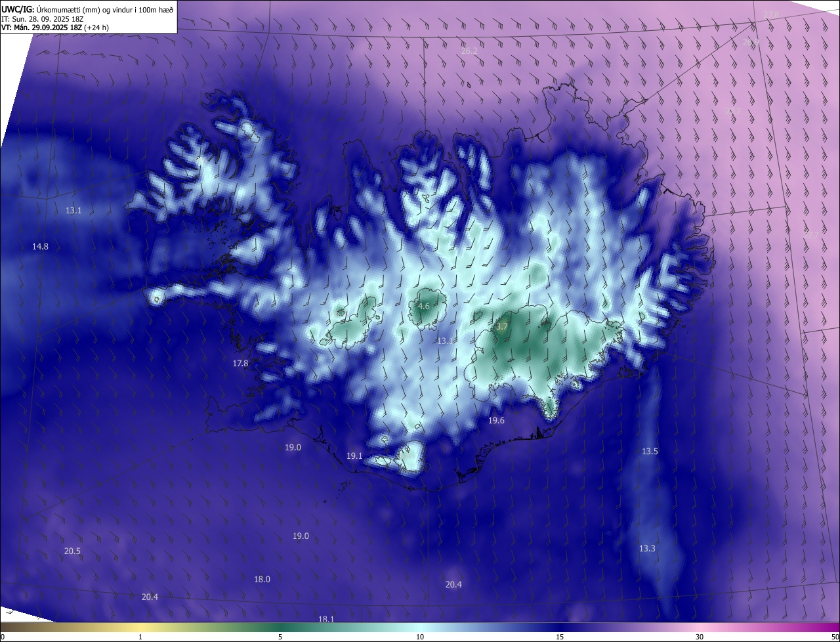Click the '17.8' value label

pyautogui.click(x=241, y=364)
